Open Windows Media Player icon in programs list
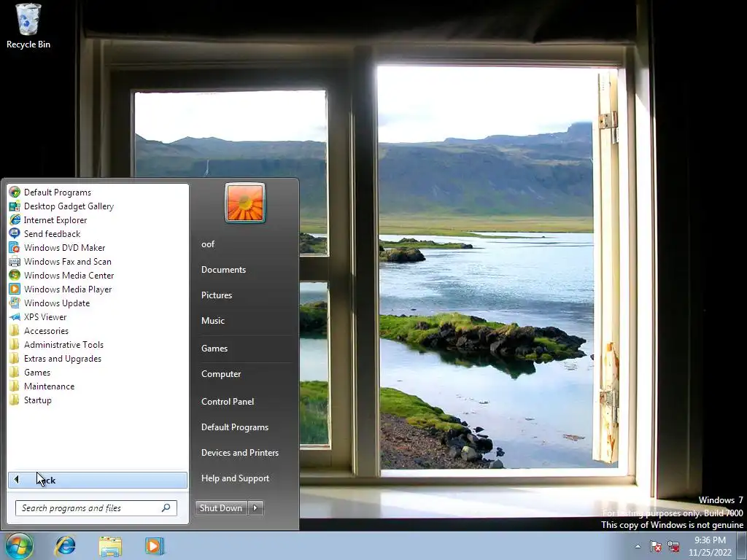 tap(15, 289)
